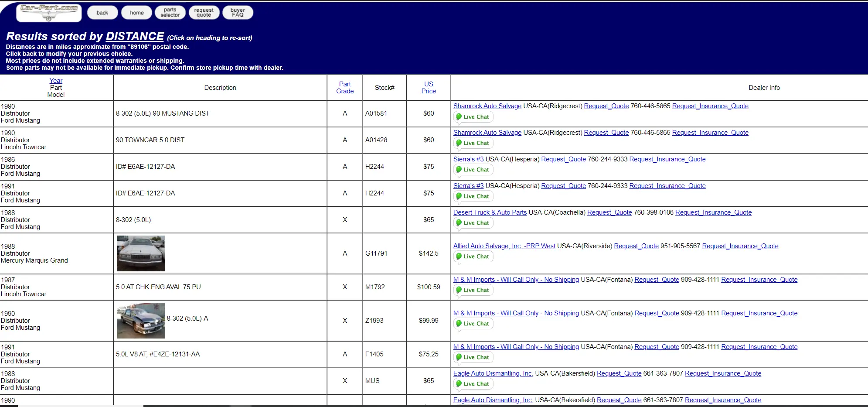Image resolution: width=868 pixels, height=407 pixels.
Task: Start Live Chat for stock MUS
Action: 473,384
